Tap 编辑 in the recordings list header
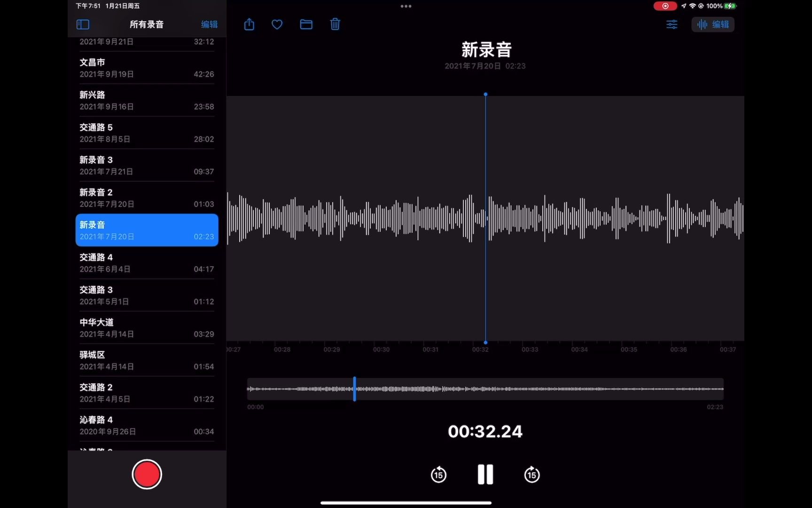The width and height of the screenshot is (812, 508). (x=209, y=24)
